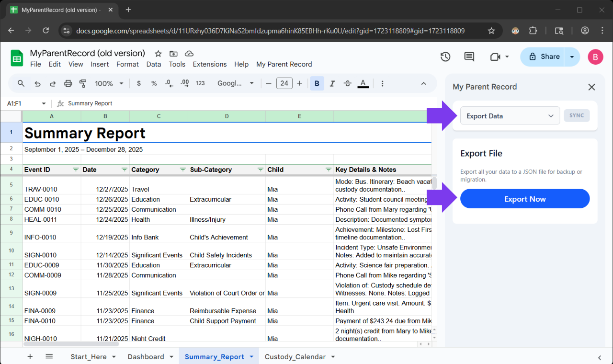Open the Sub-Category column filter
613x364 pixels.
(x=261, y=170)
